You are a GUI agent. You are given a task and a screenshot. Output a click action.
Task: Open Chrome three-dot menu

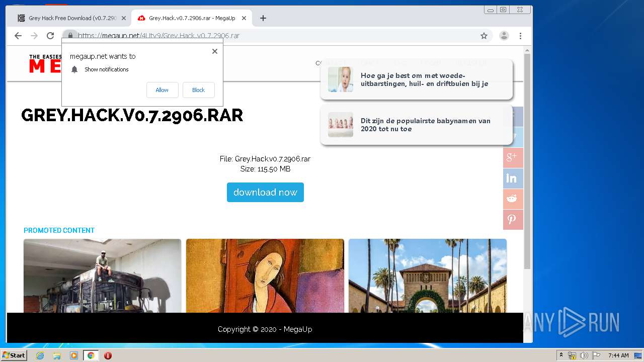520,36
